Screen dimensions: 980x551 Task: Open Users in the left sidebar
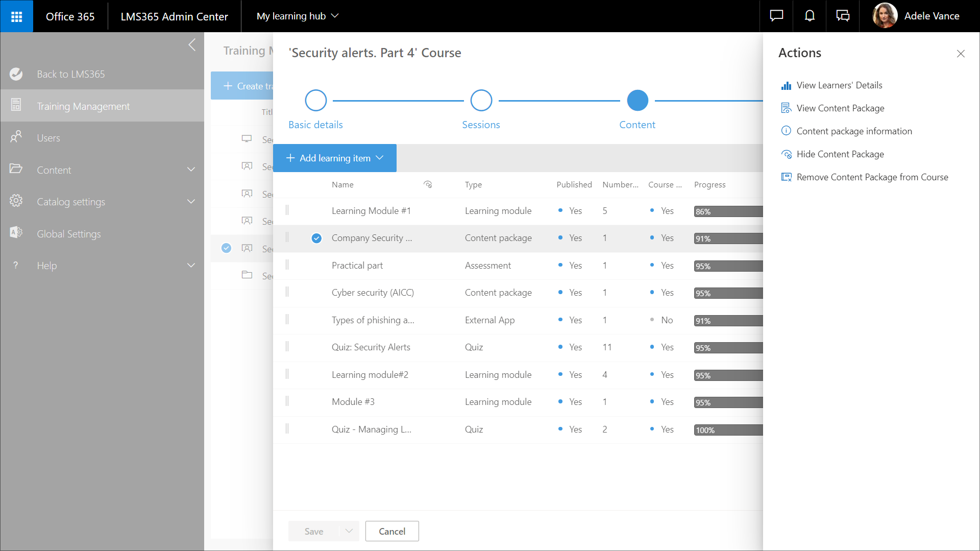click(x=48, y=138)
